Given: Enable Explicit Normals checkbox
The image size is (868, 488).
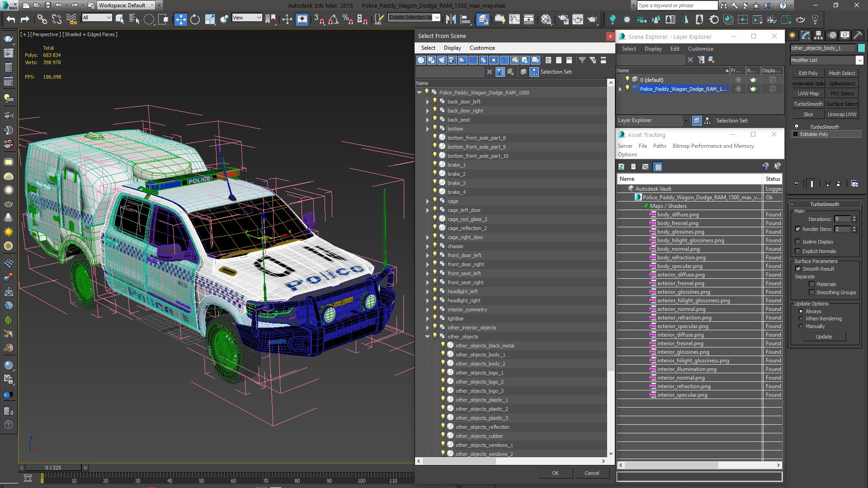Looking at the screenshot, I should (797, 251).
